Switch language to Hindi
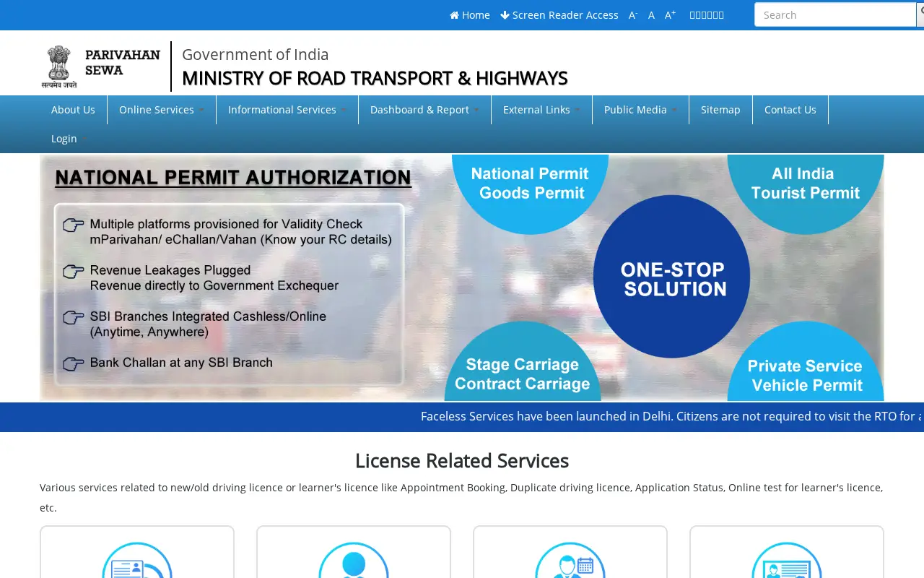This screenshot has height=578, width=924. coord(707,15)
